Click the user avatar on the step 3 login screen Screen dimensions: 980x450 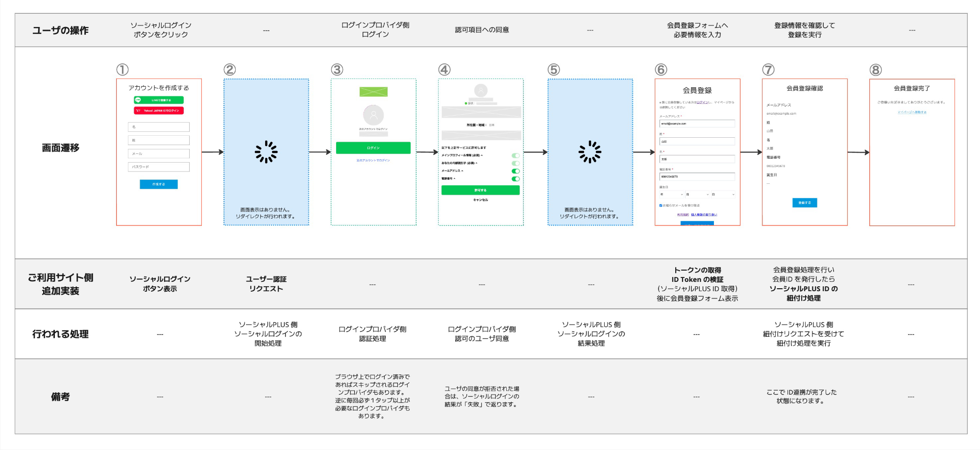[373, 116]
